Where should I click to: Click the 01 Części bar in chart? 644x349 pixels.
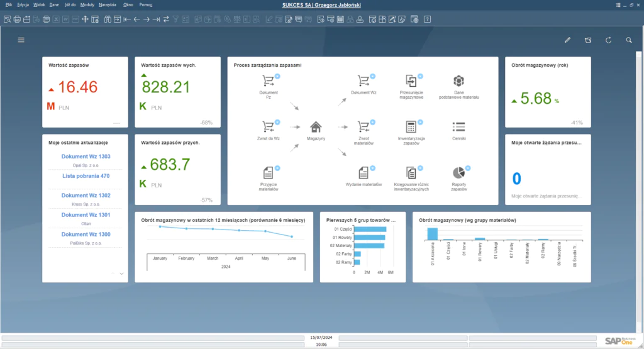[x=370, y=229]
